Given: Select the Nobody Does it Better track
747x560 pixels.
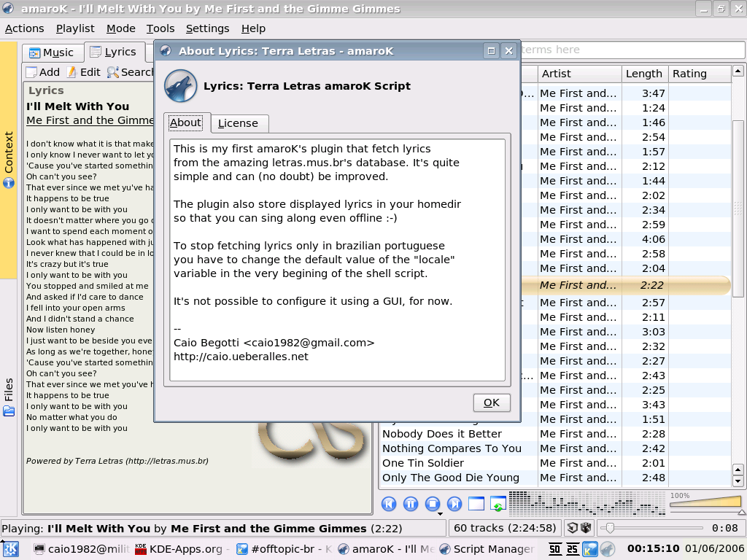Looking at the screenshot, I should coord(442,434).
